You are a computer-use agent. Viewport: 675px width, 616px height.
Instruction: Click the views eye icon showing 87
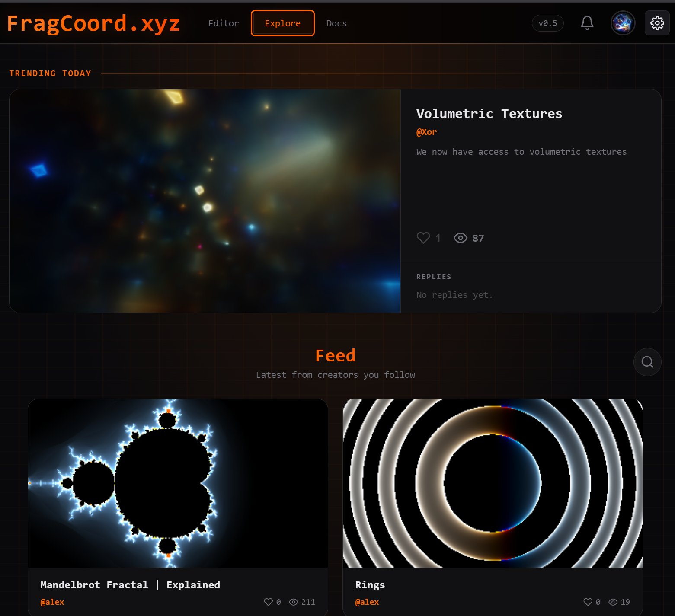(460, 238)
